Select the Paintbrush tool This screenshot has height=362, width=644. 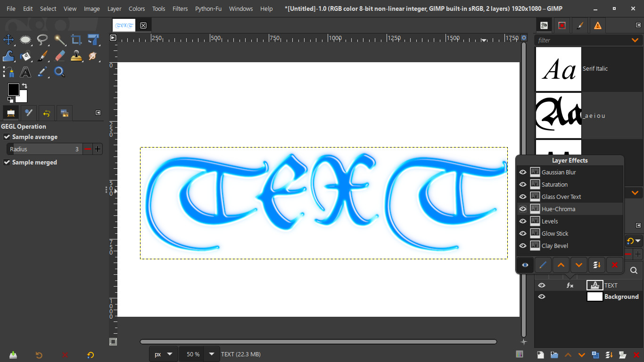42,56
